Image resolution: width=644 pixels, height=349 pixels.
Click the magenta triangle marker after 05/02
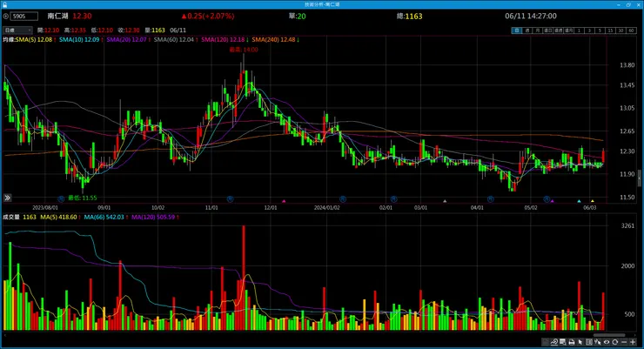(553, 201)
